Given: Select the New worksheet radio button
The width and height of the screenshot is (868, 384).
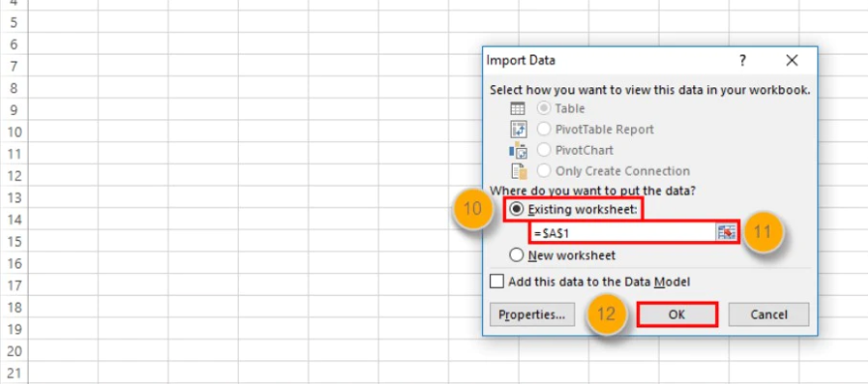Looking at the screenshot, I should click(x=516, y=255).
